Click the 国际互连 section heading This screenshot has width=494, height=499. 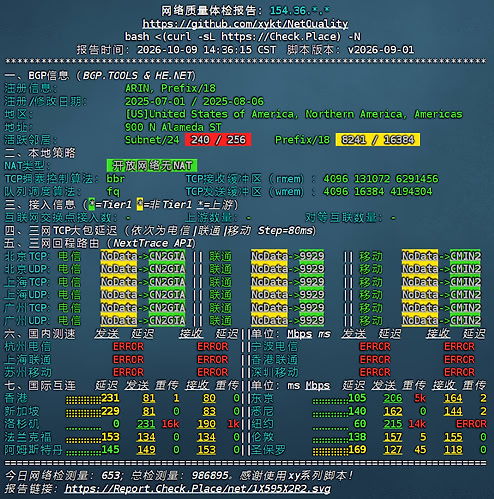coord(40,385)
